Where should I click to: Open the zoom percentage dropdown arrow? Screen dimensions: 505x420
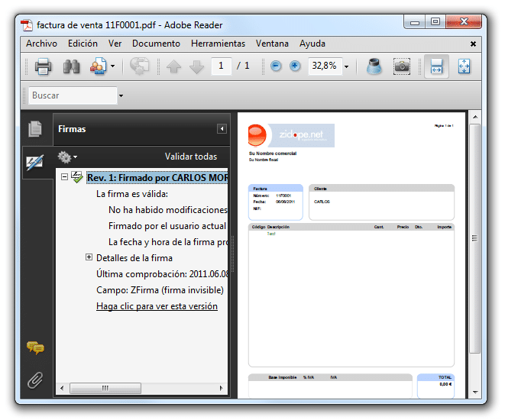click(x=347, y=67)
